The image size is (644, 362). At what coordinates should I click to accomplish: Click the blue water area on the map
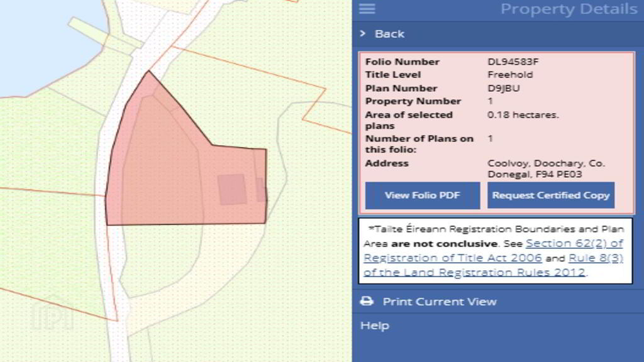pyautogui.click(x=38, y=38)
